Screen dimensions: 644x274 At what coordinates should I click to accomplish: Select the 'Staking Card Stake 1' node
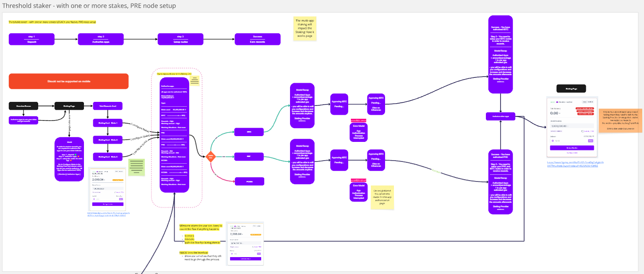coord(108,123)
